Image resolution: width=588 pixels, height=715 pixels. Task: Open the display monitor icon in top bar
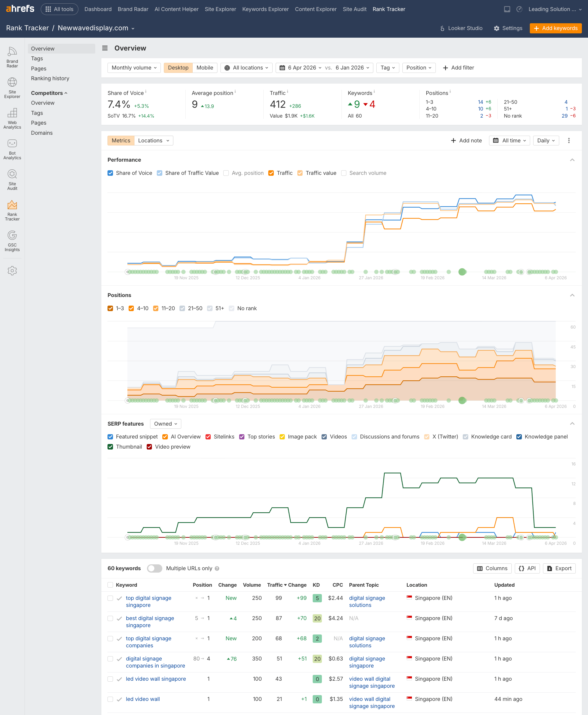pos(507,9)
